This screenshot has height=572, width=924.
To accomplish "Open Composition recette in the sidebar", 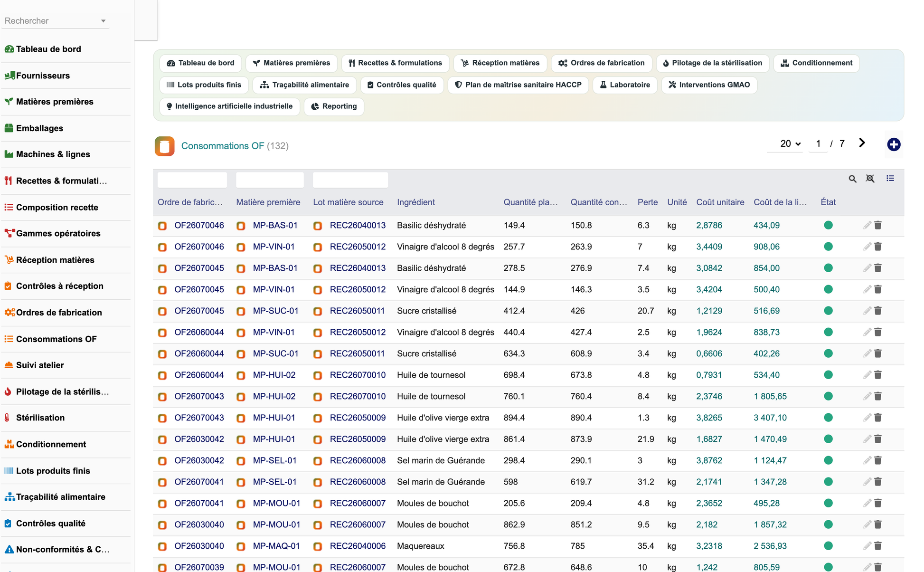I will point(57,207).
